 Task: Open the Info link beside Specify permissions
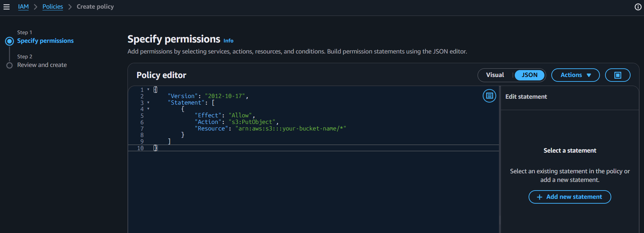[228, 41]
